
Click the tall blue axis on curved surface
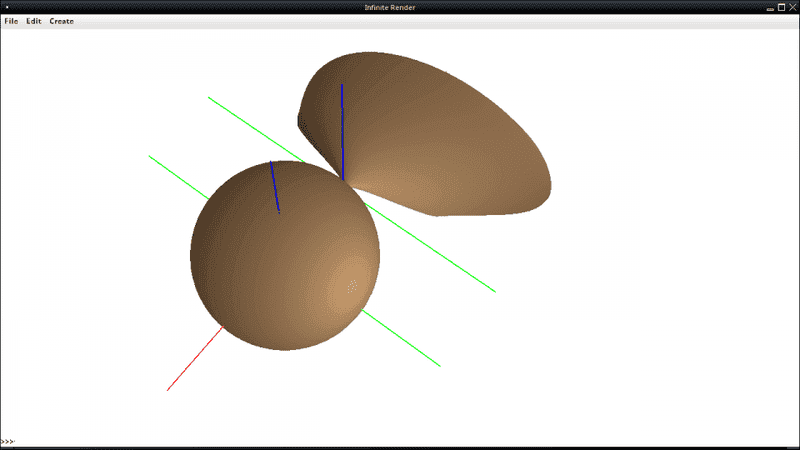pos(342,130)
